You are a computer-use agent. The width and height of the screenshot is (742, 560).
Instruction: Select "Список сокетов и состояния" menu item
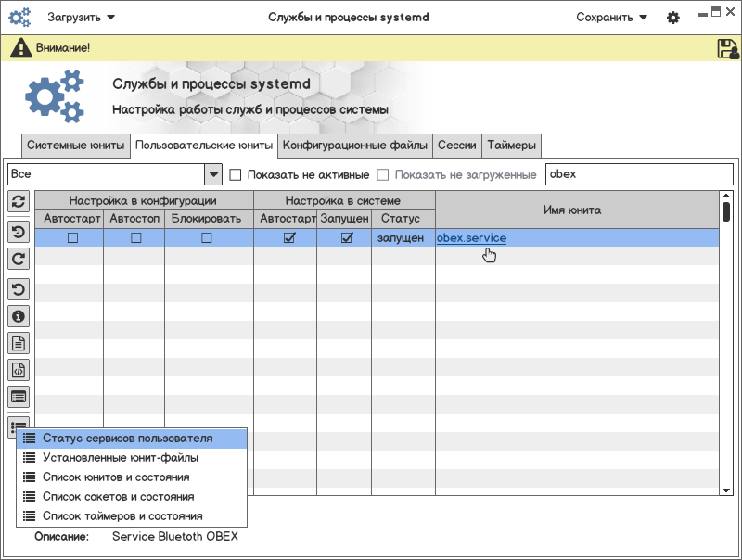pyautogui.click(x=118, y=496)
